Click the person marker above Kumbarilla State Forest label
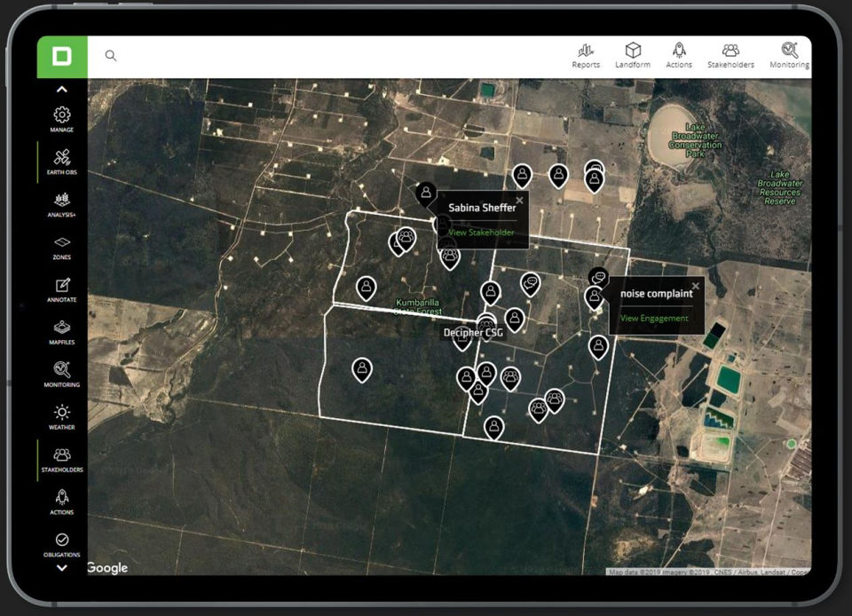This screenshot has width=852, height=616. [367, 288]
